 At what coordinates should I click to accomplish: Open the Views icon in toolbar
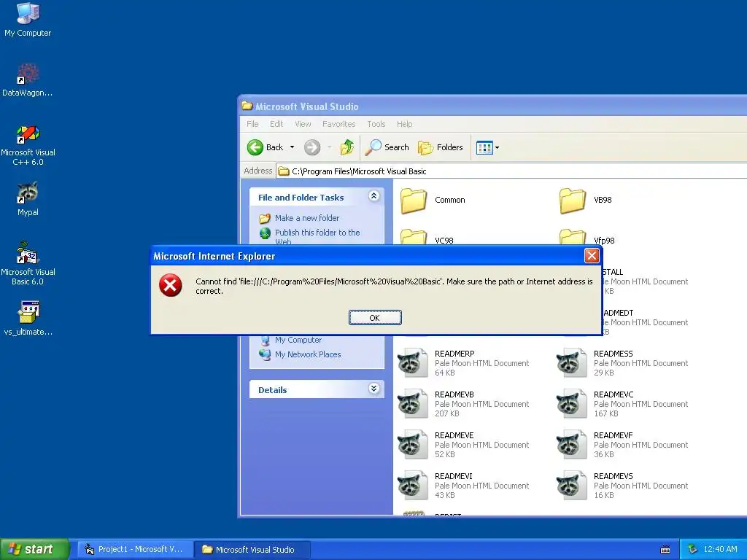484,147
